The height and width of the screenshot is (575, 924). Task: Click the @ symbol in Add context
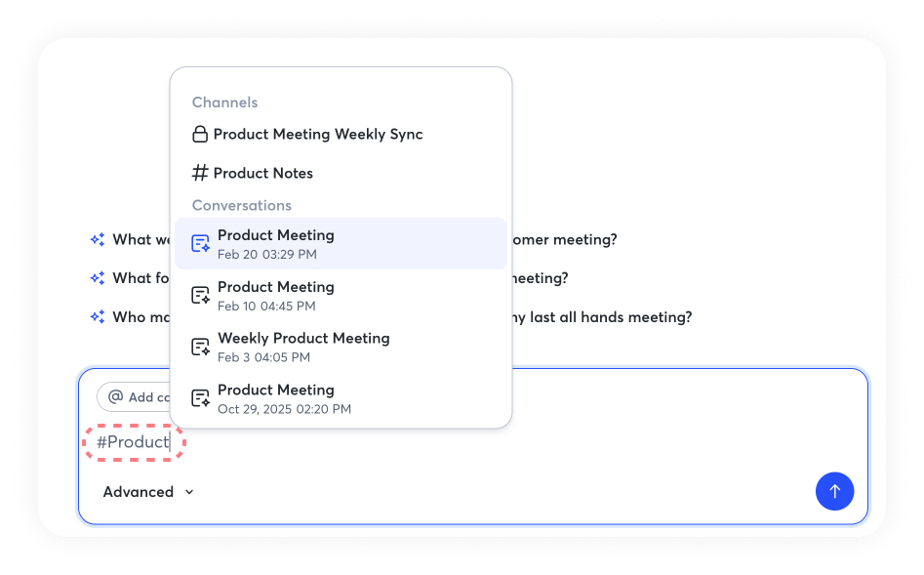pos(116,397)
